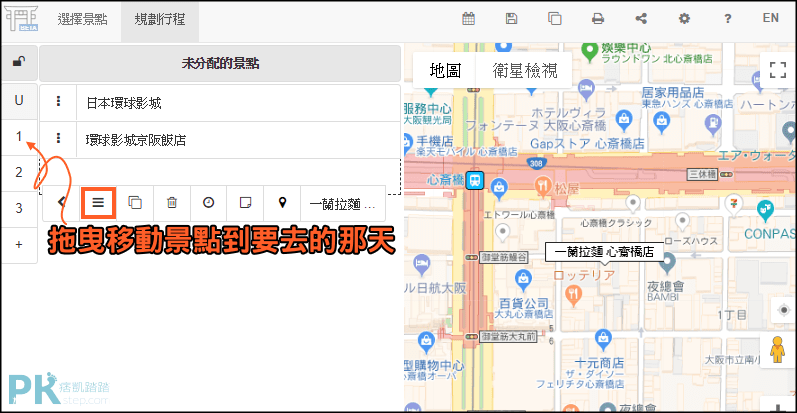Set visit time with clock icon
Image resolution: width=797 pixels, height=413 pixels.
(x=208, y=203)
